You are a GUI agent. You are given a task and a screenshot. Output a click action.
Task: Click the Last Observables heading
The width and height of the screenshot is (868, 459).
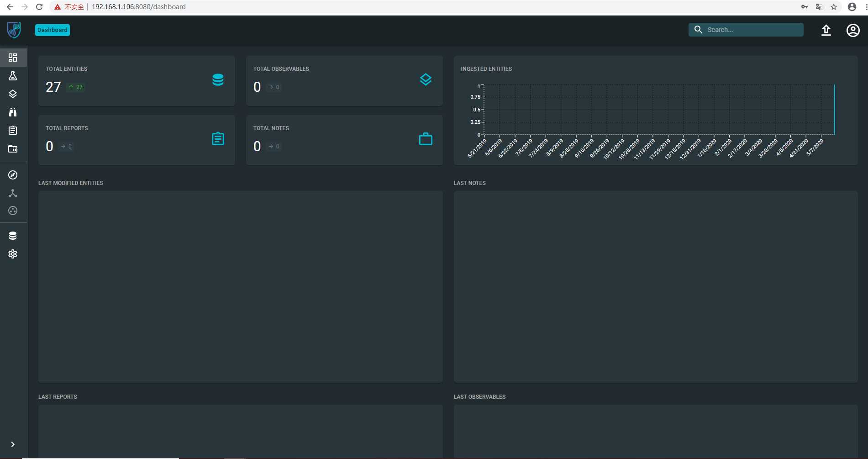(x=479, y=397)
